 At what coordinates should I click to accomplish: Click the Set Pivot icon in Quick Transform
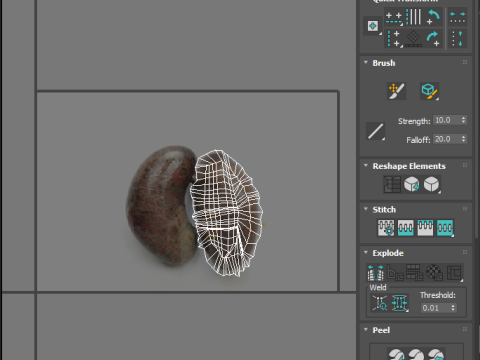(373, 26)
